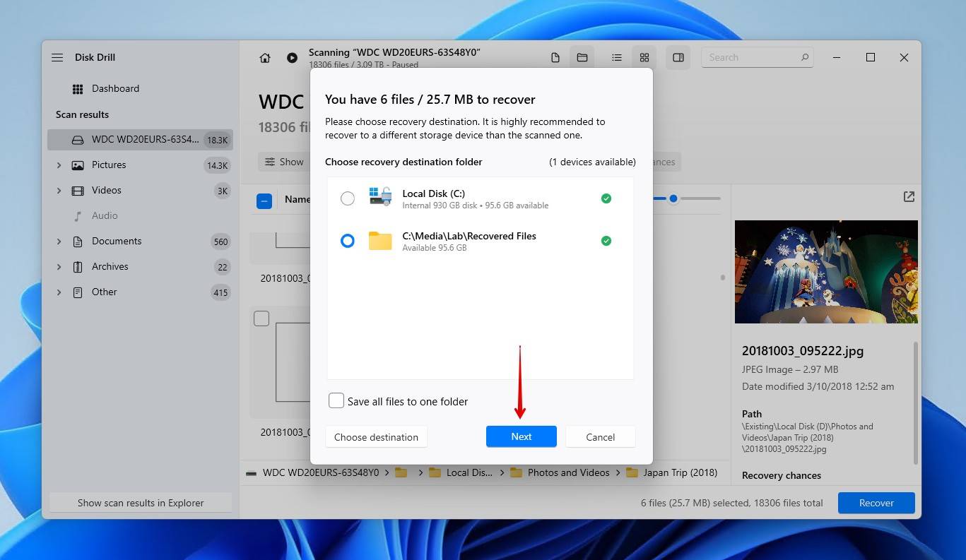Switch to list view layout

click(617, 58)
